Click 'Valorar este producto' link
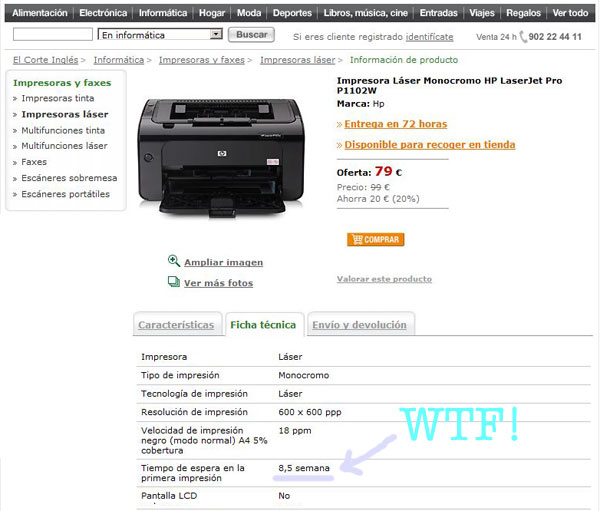 click(x=384, y=279)
